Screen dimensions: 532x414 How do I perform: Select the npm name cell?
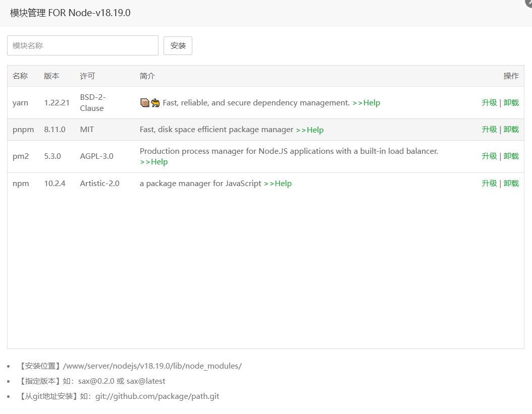pos(21,184)
